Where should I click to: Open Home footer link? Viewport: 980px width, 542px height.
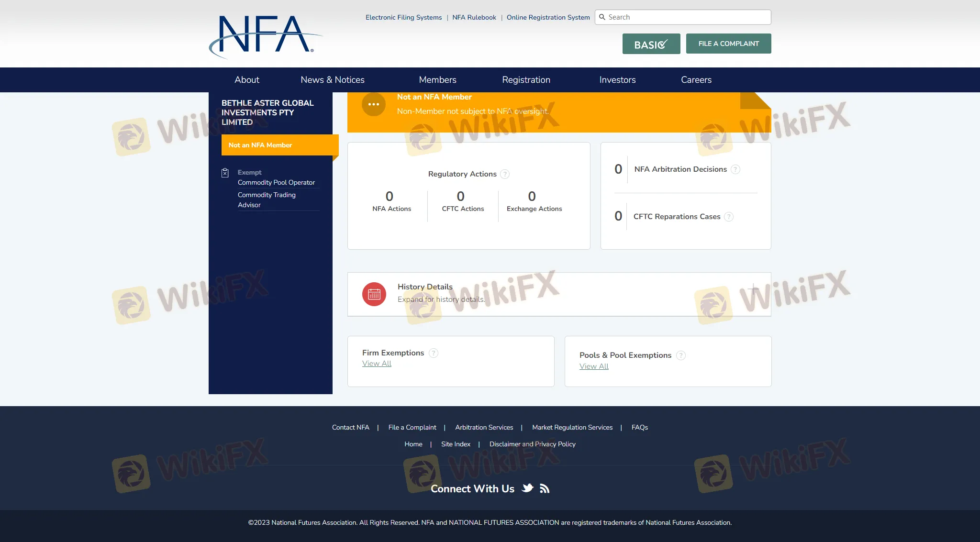pos(413,444)
